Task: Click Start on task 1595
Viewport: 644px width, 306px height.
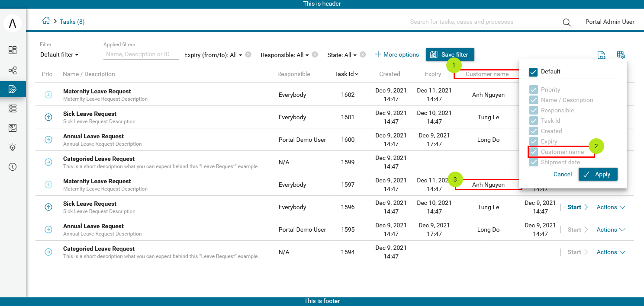Action: [x=578, y=229]
